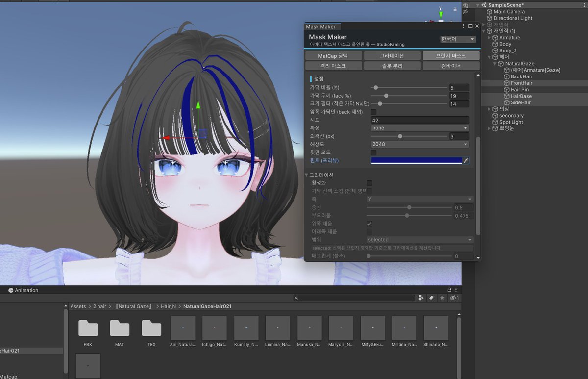This screenshot has width=588, height=379.
Task: Click the Project panel search field
Action: [354, 298]
